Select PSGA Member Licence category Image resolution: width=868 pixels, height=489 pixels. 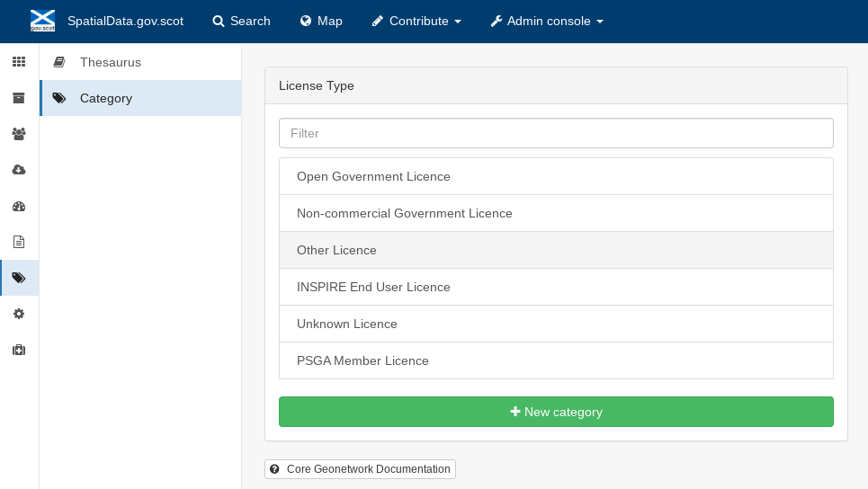tap(556, 360)
